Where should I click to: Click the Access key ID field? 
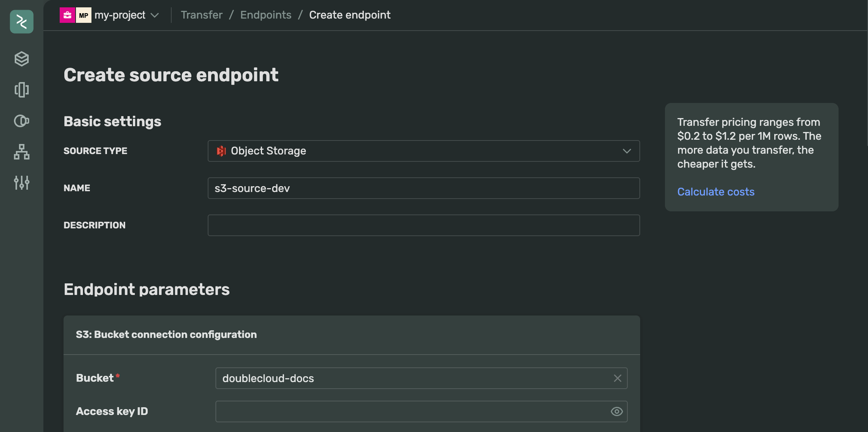[421, 411]
